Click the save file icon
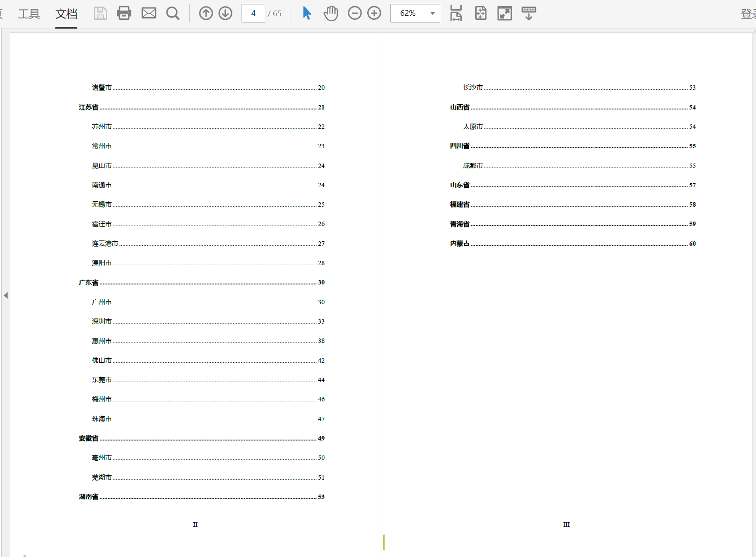756x557 pixels. pos(101,13)
